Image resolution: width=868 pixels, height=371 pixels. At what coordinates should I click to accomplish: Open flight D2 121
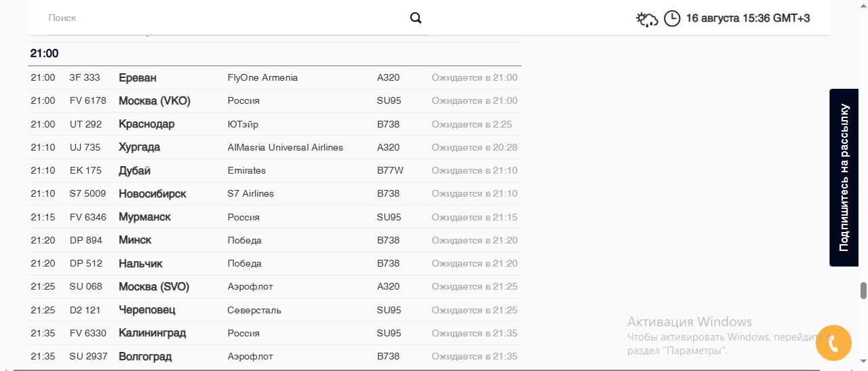coord(85,310)
